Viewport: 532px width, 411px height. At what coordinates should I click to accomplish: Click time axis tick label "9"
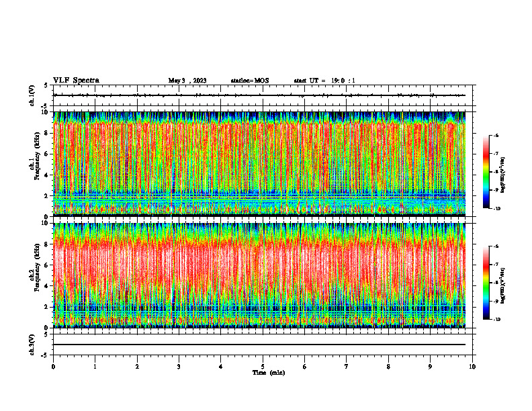[430, 367]
